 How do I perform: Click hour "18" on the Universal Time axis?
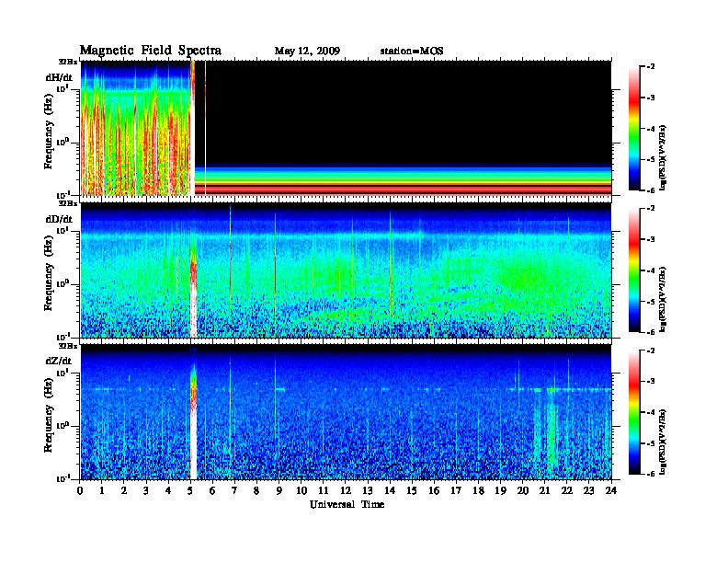coord(478,491)
